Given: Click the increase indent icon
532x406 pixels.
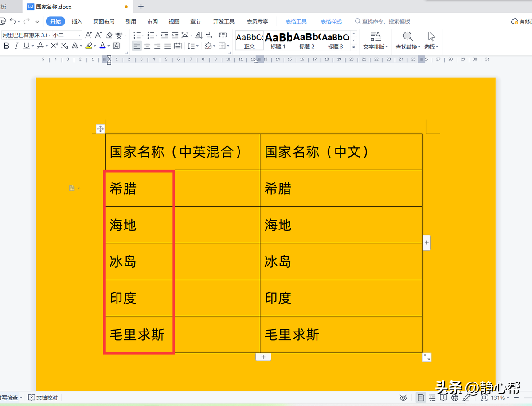Looking at the screenshot, I should pyautogui.click(x=175, y=35).
